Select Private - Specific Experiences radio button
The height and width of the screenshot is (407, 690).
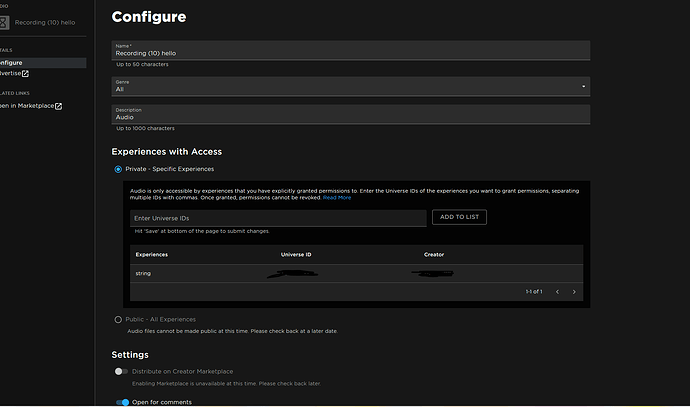(118, 169)
